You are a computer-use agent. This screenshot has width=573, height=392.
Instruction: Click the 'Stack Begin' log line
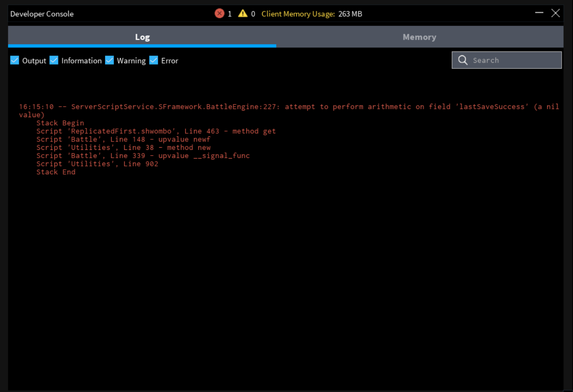coord(60,123)
